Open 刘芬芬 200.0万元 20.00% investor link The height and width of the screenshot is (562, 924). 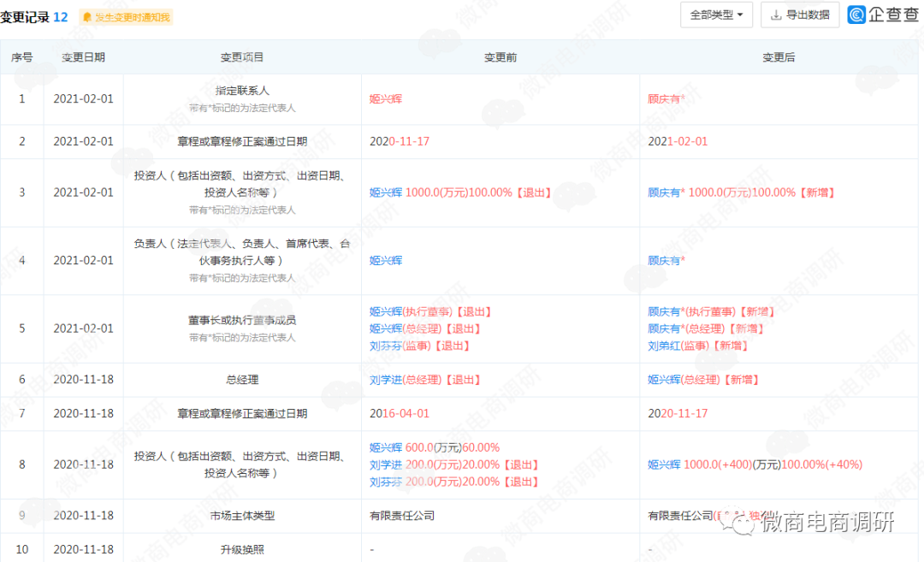453,482
